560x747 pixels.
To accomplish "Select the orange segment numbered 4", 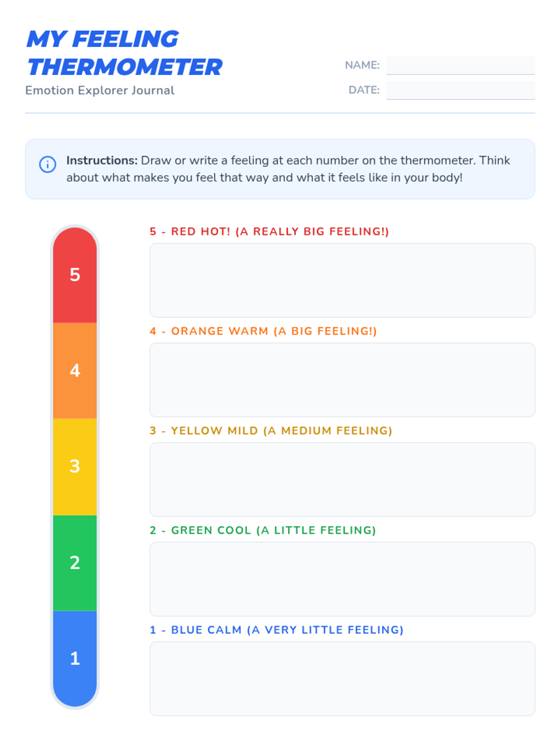I will [x=75, y=371].
